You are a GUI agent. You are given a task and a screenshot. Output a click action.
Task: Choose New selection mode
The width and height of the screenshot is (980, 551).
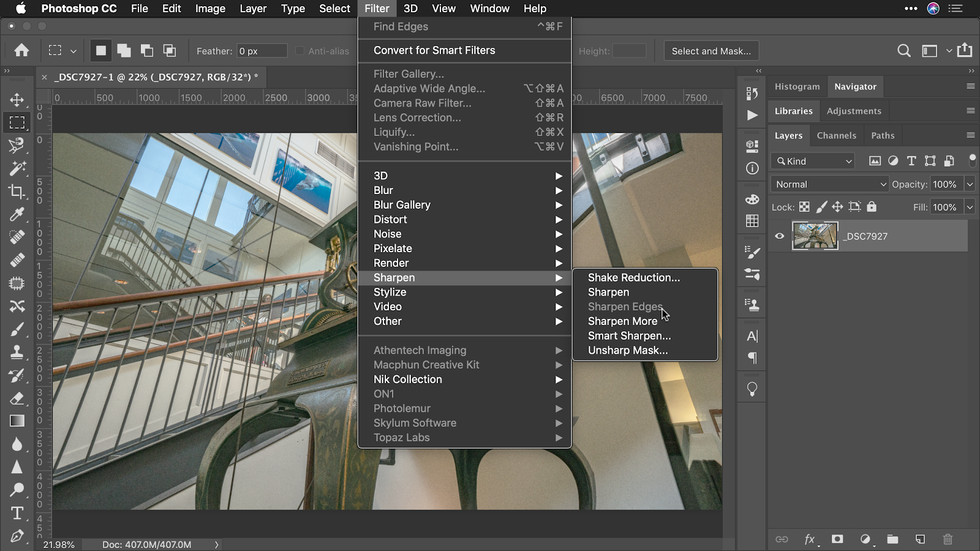pyautogui.click(x=101, y=51)
